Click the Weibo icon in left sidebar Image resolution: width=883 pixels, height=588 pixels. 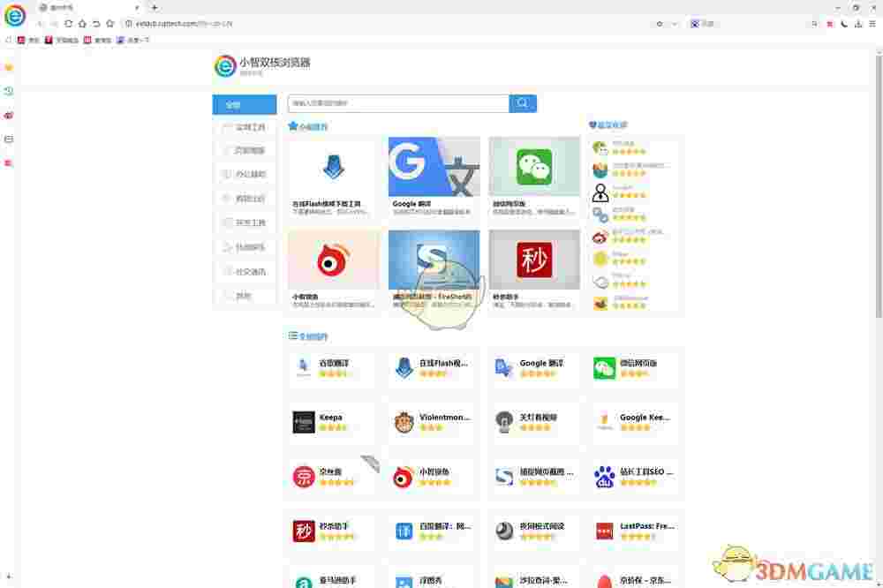coord(9,115)
